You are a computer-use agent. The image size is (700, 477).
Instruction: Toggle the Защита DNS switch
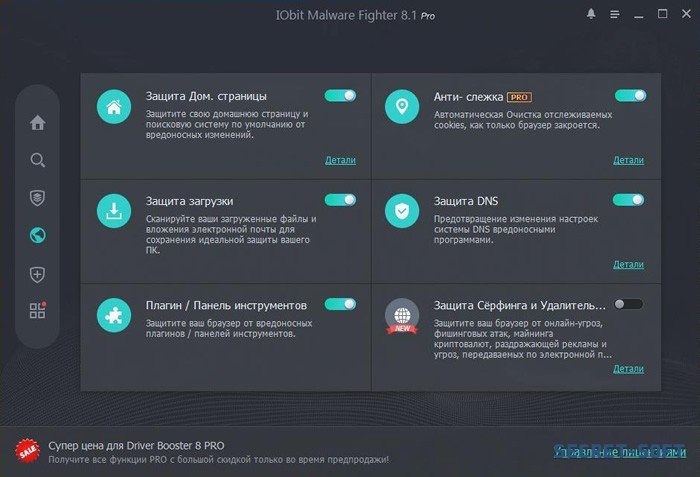coord(629,200)
